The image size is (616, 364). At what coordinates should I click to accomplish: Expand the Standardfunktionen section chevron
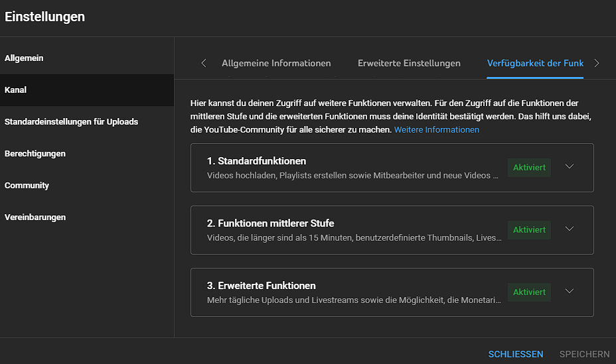pyautogui.click(x=569, y=167)
